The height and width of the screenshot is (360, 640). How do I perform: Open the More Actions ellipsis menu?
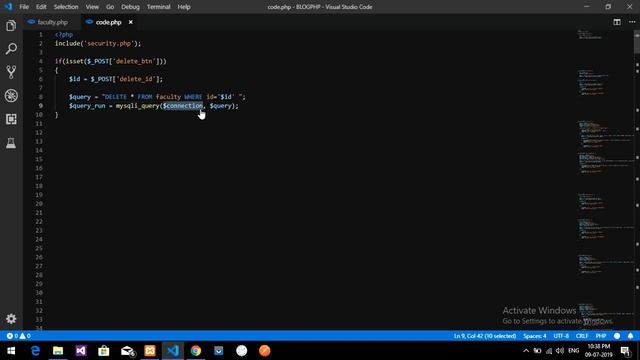[632, 22]
